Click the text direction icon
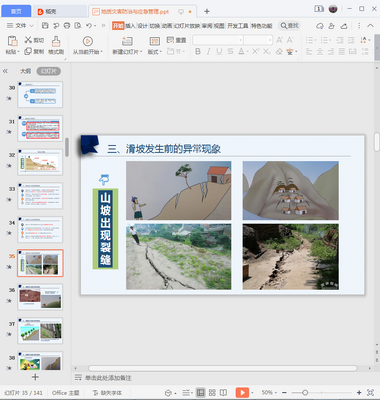Screen dimensions: 380x400 coord(363,40)
